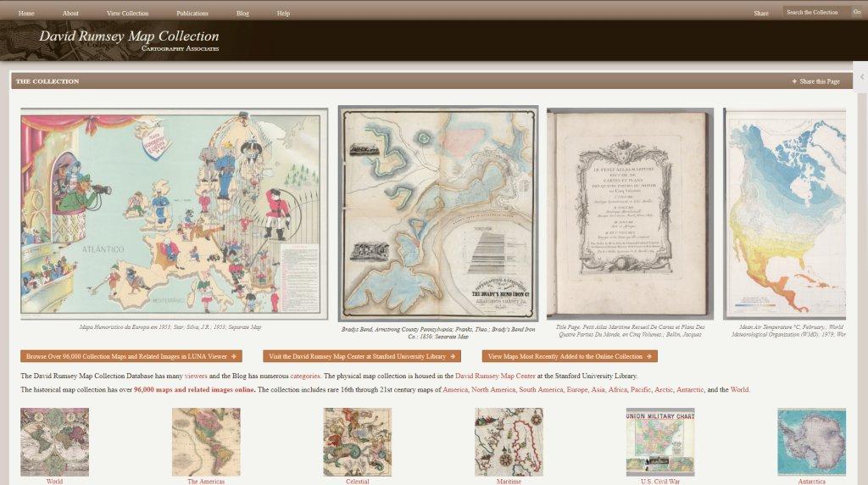Click the Mapa Humoristico da Europa caption

tap(170, 327)
